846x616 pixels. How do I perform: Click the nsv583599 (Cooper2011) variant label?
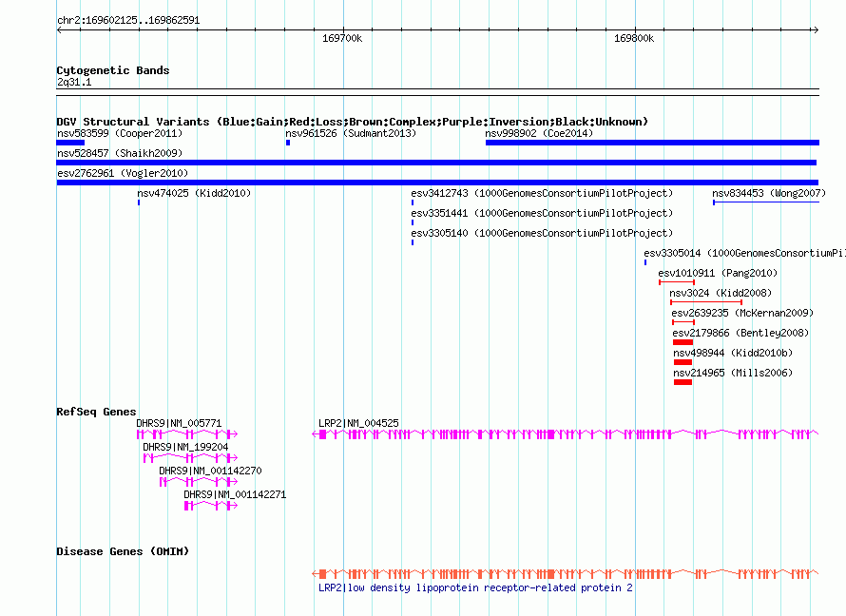coord(120,133)
